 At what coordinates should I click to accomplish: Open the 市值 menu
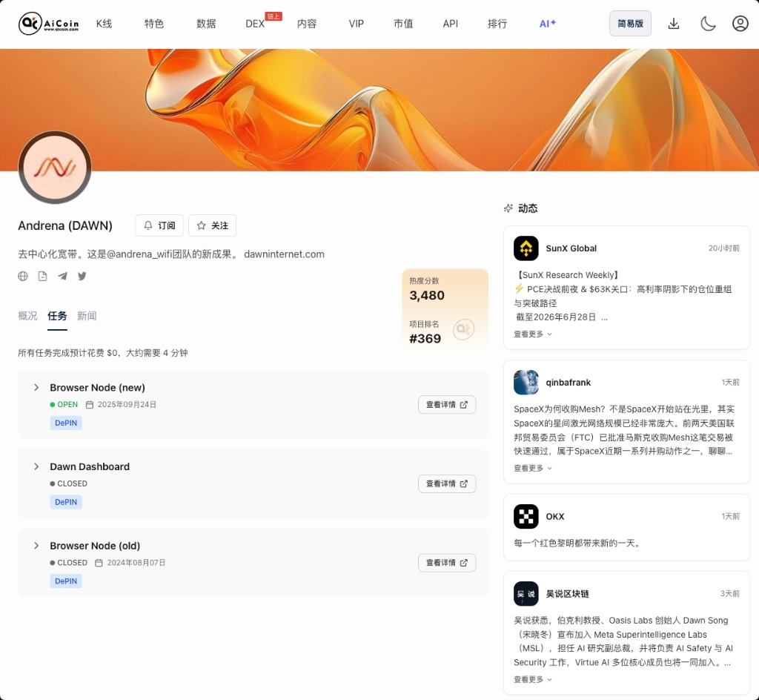tap(403, 23)
